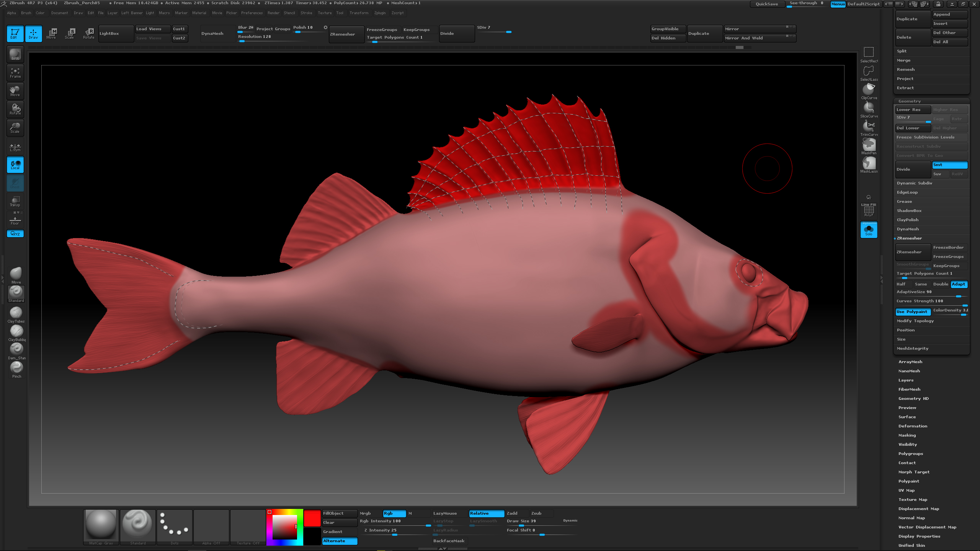
Task: Toggle the Rgb paint mode
Action: pyautogui.click(x=394, y=514)
